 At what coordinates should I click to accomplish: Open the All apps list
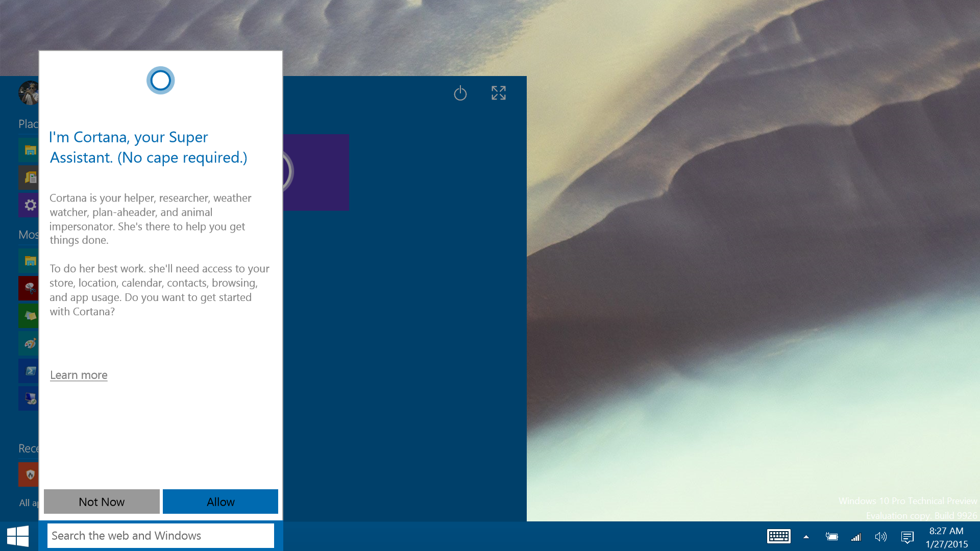29,503
